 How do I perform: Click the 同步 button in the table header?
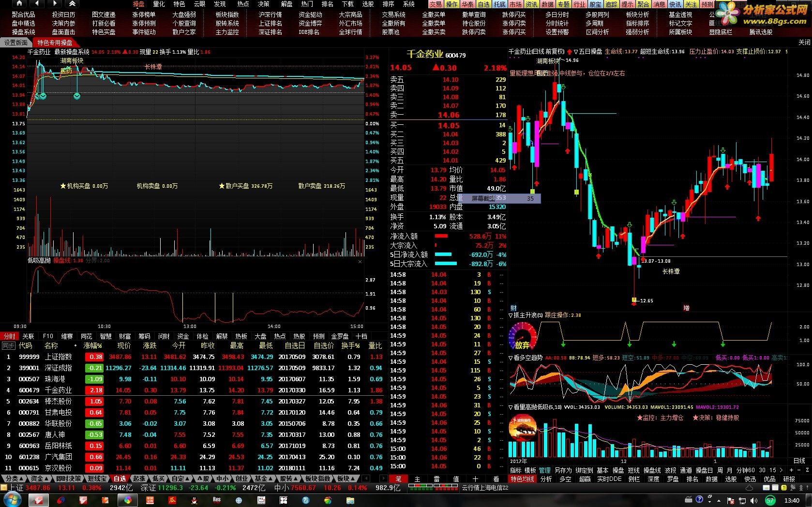point(8,345)
